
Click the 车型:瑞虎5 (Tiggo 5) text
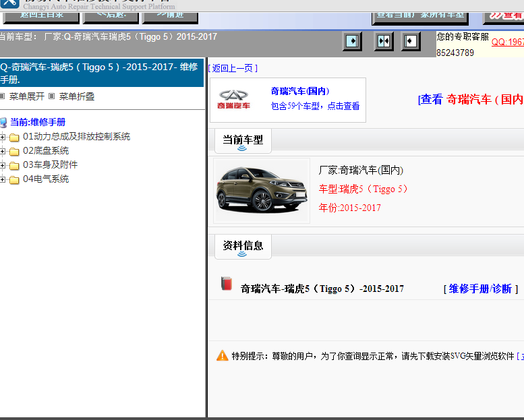tap(363, 189)
